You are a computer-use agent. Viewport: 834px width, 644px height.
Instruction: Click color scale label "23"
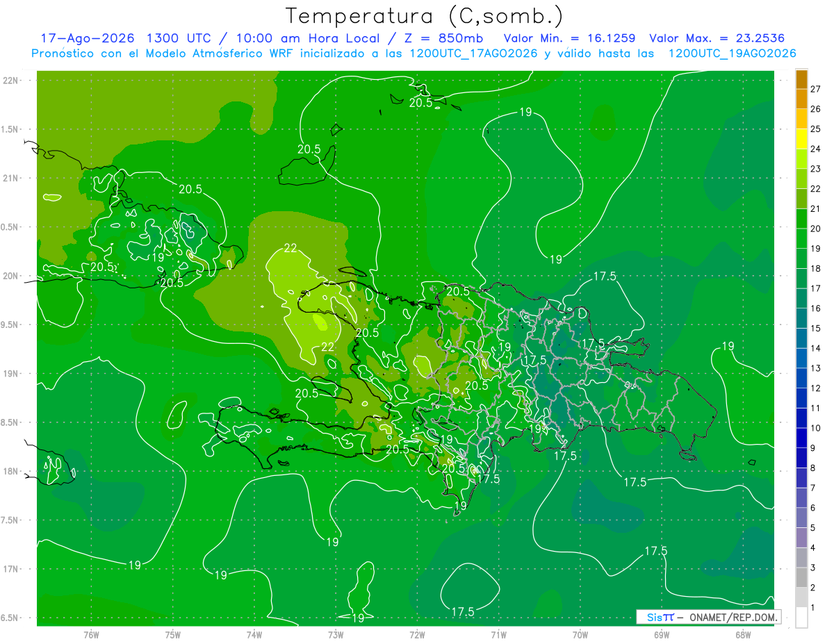[x=815, y=169]
